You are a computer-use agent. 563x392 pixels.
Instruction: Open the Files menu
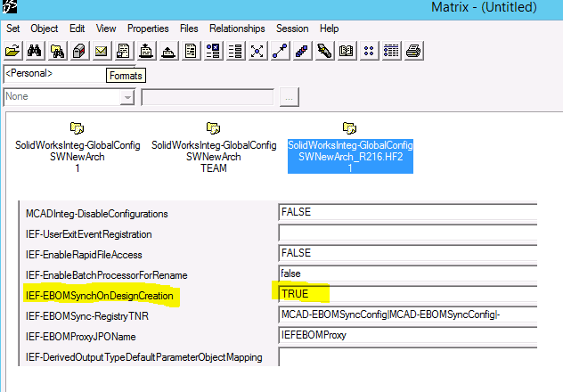pyautogui.click(x=189, y=29)
